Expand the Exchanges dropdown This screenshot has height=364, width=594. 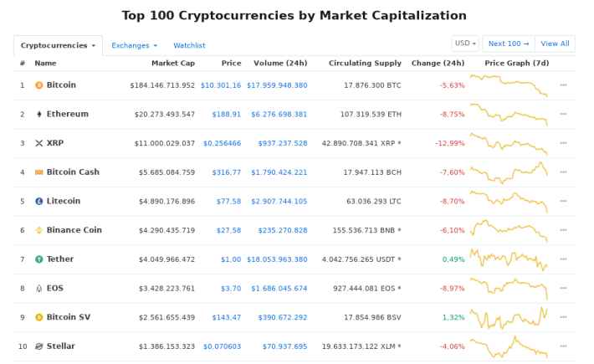point(134,45)
